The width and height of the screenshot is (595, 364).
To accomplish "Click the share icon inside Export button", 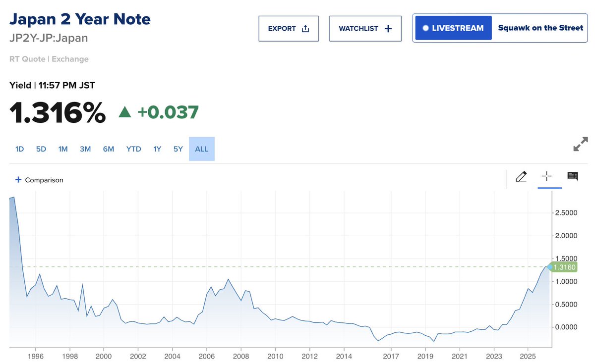I will pos(304,28).
